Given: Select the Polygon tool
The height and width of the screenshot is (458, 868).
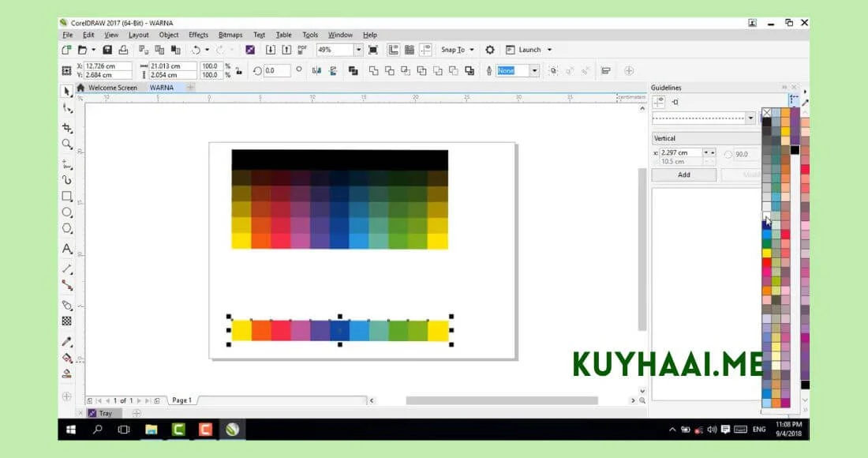Looking at the screenshot, I should click(x=67, y=228).
